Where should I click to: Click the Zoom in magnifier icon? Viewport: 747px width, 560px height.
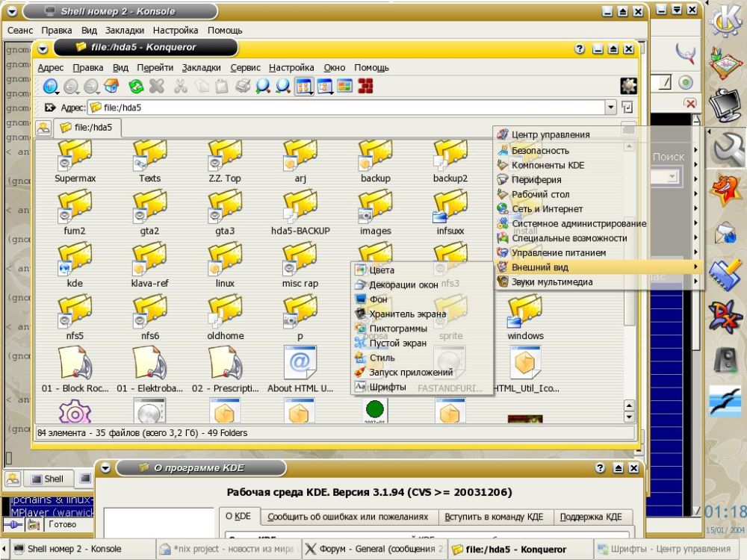[x=263, y=87]
